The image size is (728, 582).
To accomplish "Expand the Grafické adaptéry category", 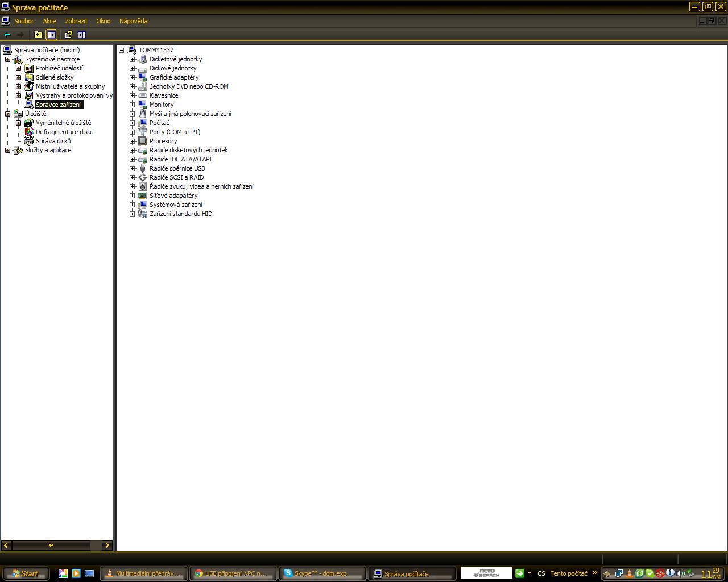I will pyautogui.click(x=133, y=77).
